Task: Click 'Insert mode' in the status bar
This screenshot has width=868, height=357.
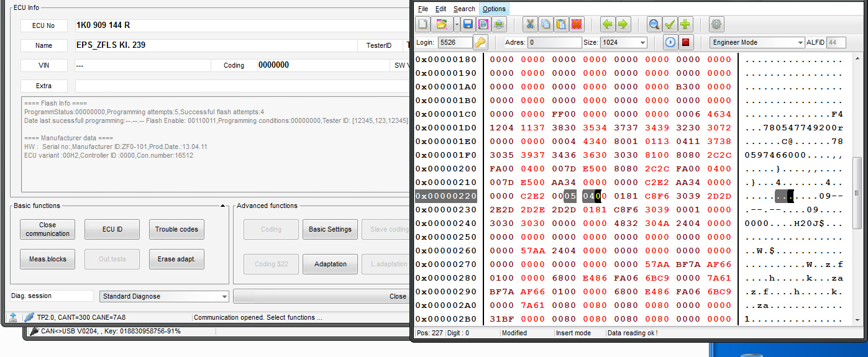Action: (573, 333)
